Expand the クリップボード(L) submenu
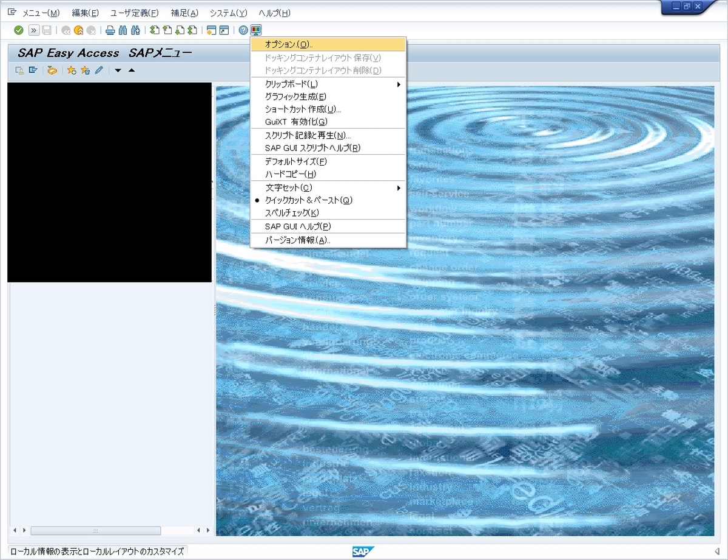The width and height of the screenshot is (728, 560). [x=328, y=84]
